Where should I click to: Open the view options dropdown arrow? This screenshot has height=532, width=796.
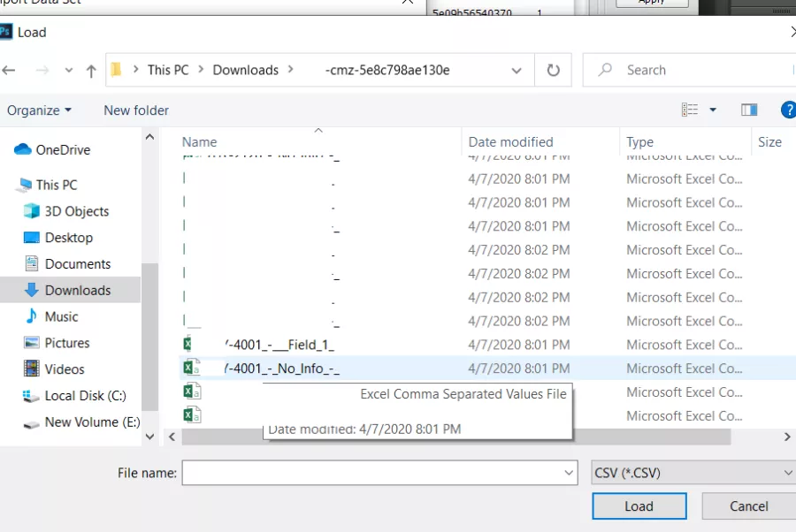pyautogui.click(x=713, y=110)
